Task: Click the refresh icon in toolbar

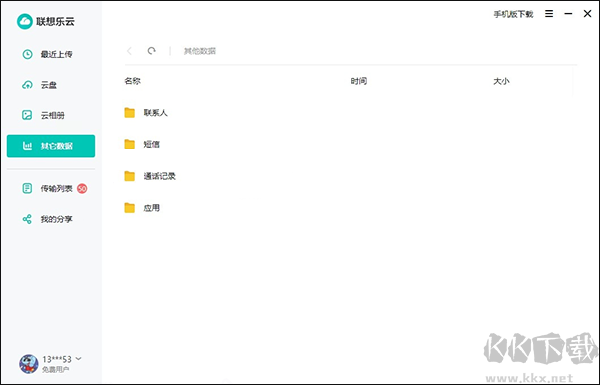Action: [152, 51]
